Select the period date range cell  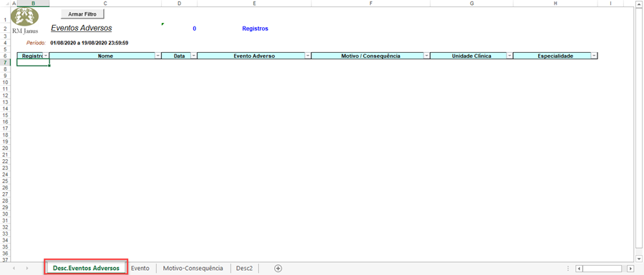coord(89,43)
